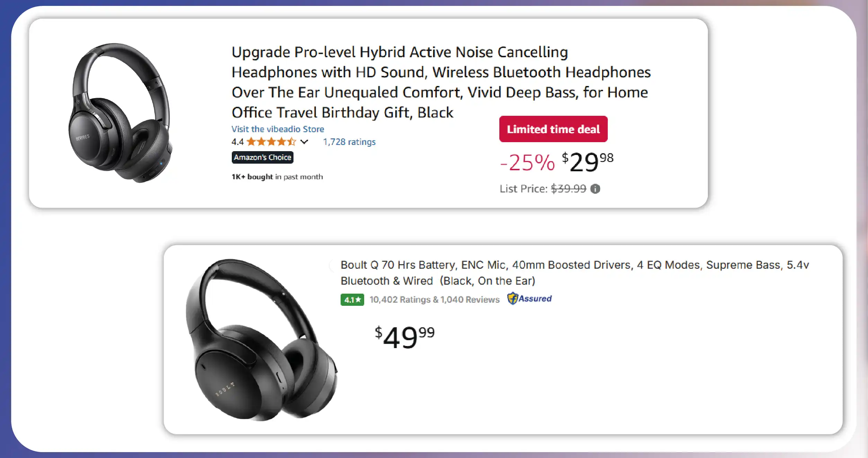Expand the ratings breakdown via the chevron

(305, 141)
